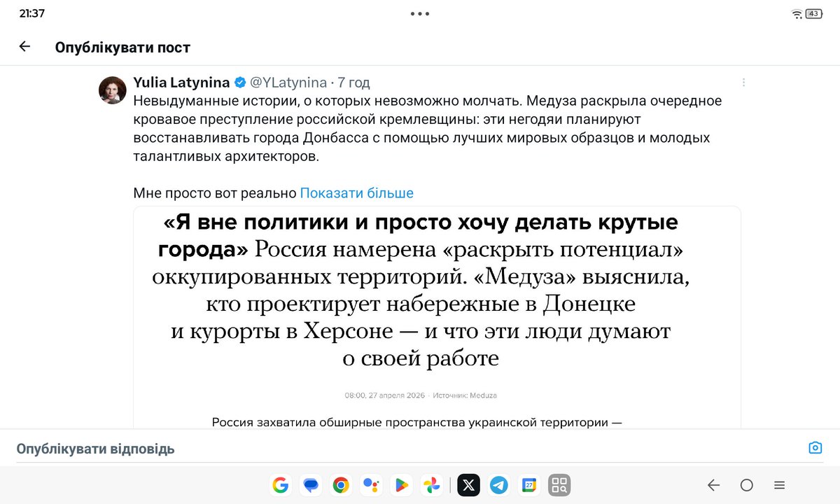
Task: Tap the blue camera icon to attach media
Action: tap(815, 449)
